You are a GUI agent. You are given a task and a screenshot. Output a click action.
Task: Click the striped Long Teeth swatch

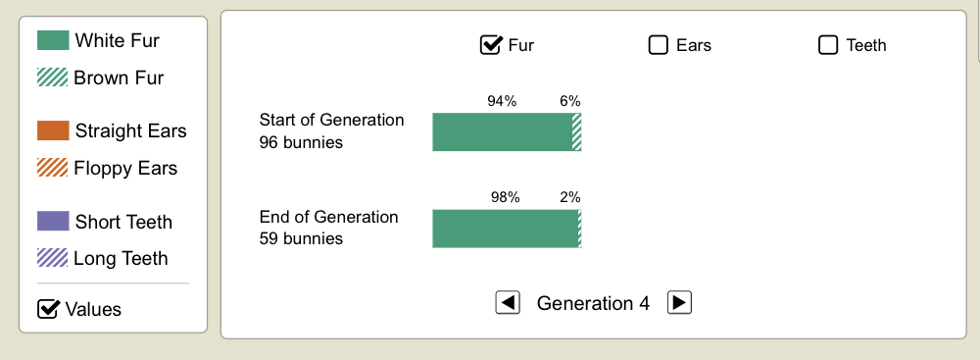(53, 258)
